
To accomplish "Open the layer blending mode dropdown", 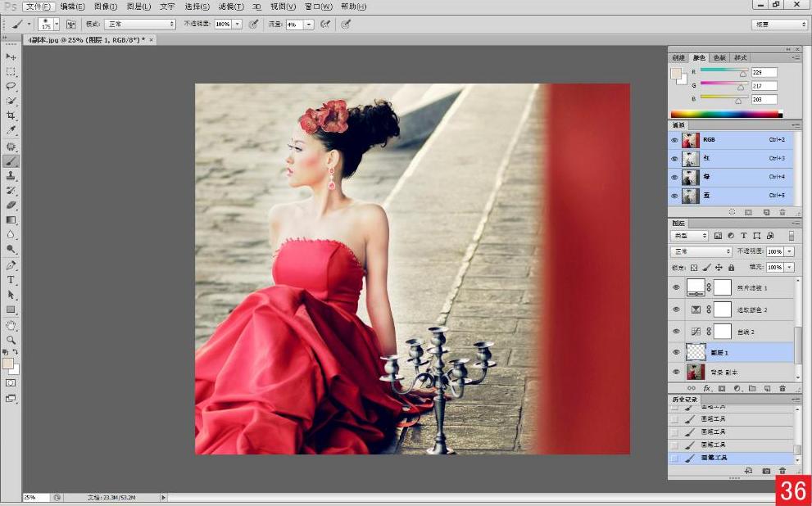I will 701,251.
